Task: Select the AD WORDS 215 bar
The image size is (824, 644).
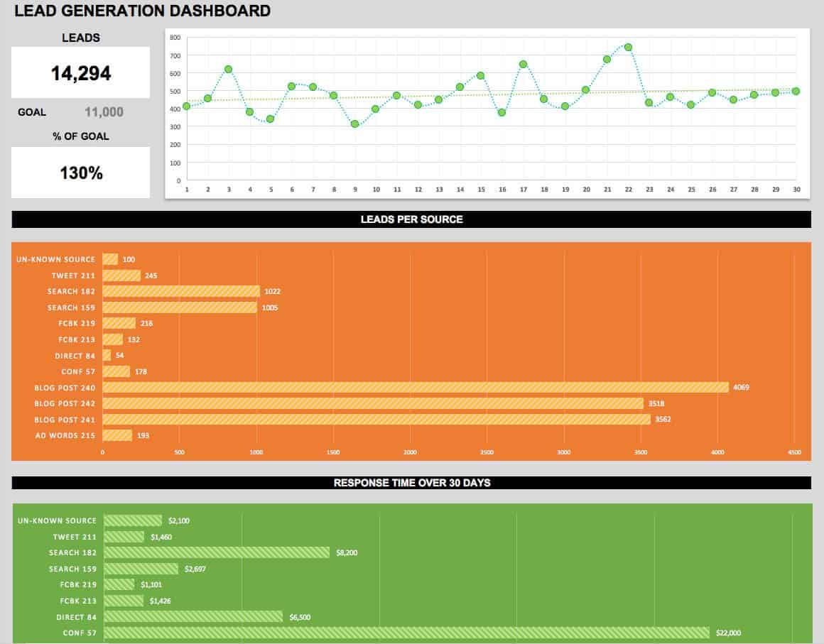Action: pyautogui.click(x=116, y=435)
